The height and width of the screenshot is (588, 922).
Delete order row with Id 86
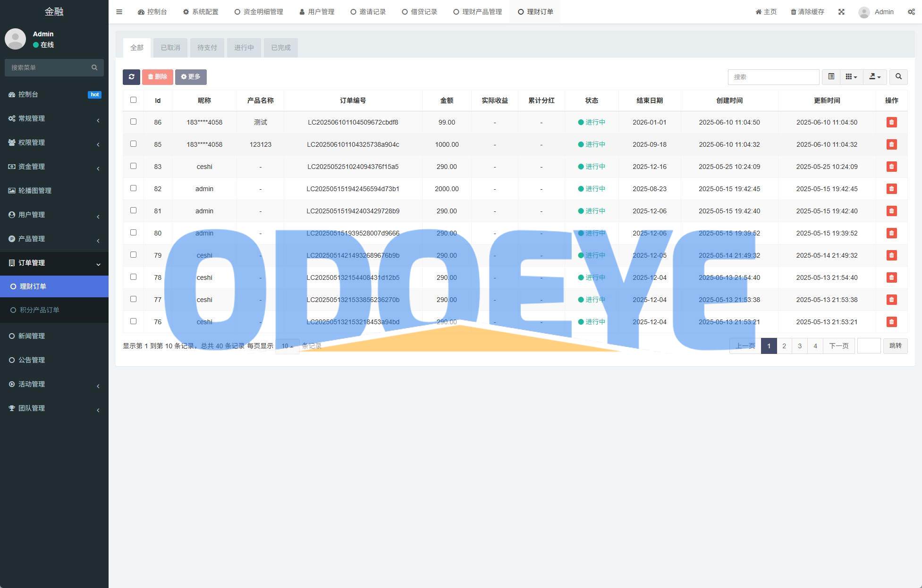pos(891,122)
